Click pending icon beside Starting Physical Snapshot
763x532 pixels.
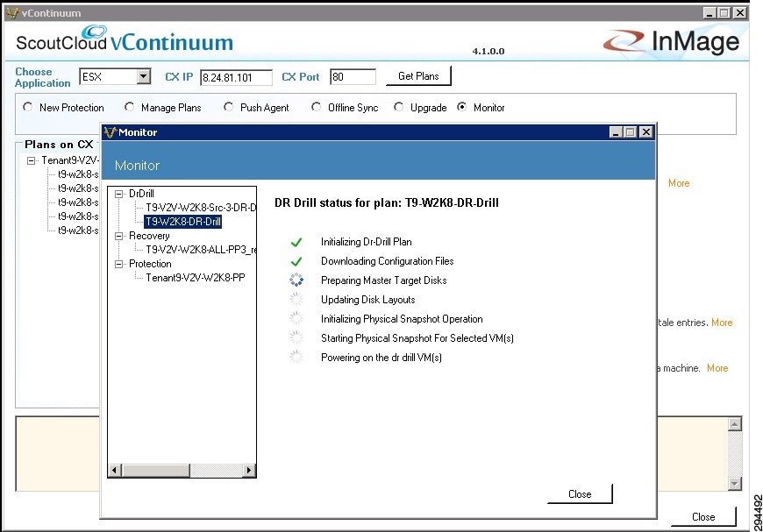(x=296, y=337)
